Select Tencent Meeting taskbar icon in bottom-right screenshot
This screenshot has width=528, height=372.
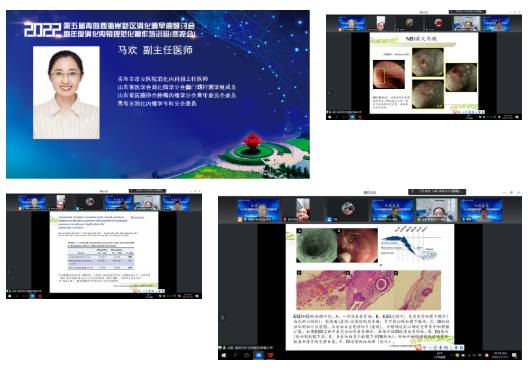click(x=259, y=355)
